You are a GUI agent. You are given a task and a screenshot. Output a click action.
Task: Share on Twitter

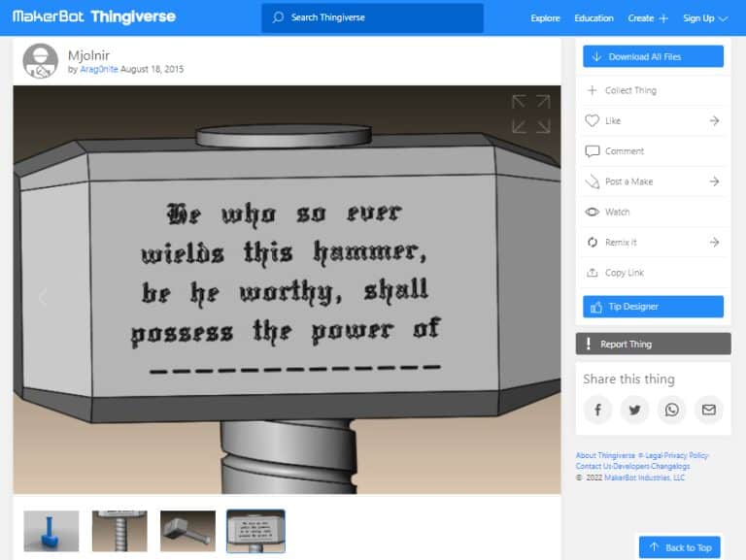point(634,410)
